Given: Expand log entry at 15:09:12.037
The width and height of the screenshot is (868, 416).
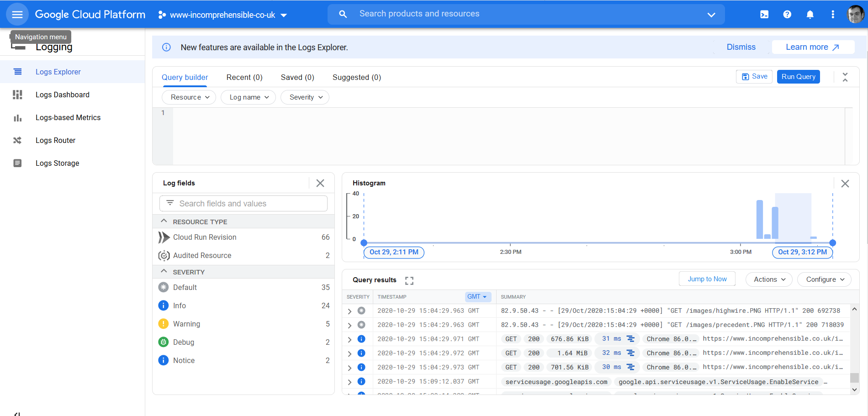Looking at the screenshot, I should [349, 382].
